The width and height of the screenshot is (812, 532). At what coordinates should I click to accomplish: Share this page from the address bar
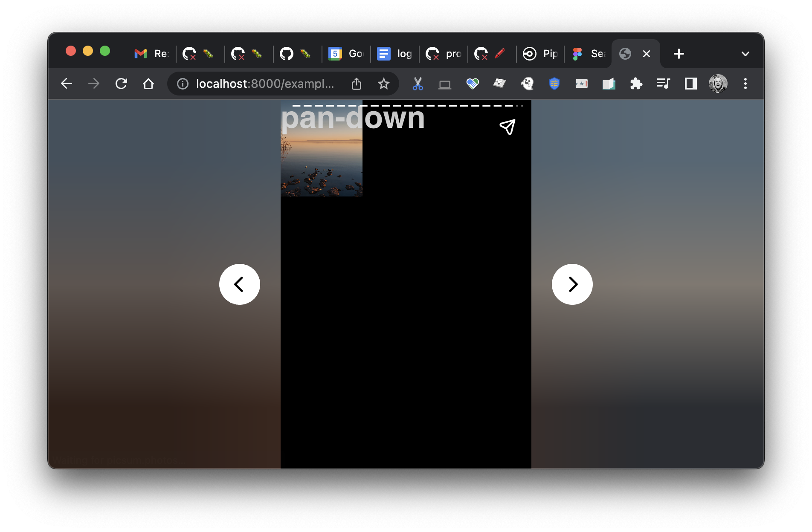click(357, 84)
